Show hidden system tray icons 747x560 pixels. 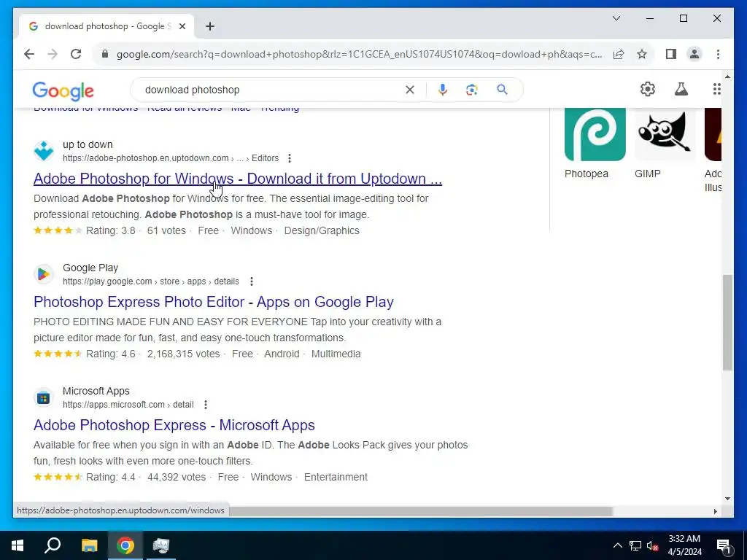tap(617, 545)
